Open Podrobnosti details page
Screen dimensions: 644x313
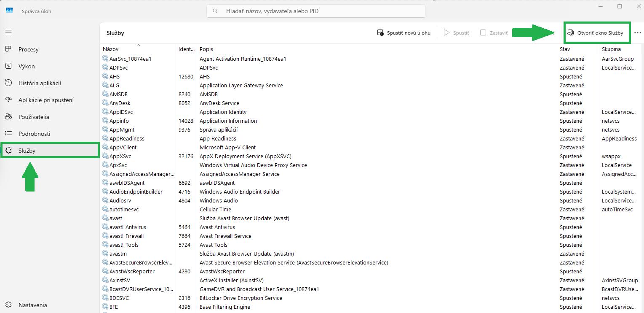[x=34, y=134]
